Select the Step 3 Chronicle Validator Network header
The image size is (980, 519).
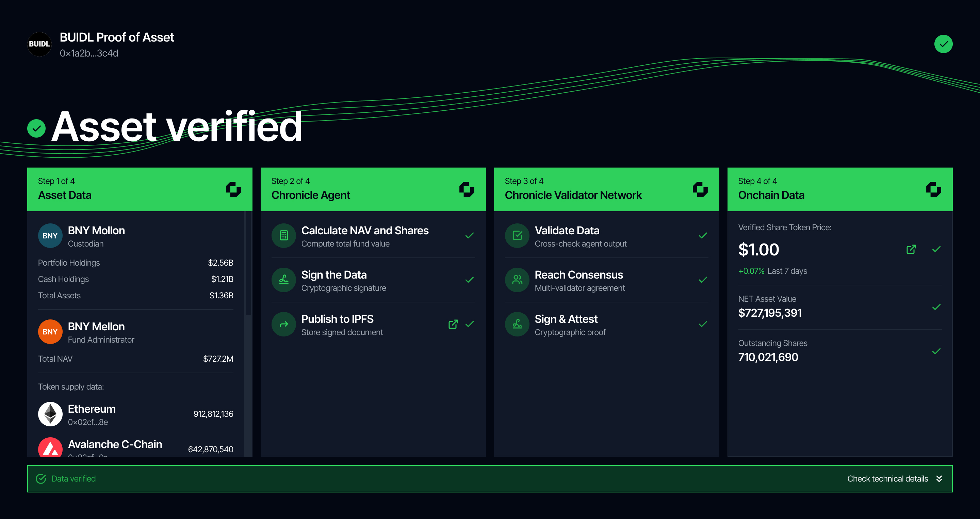606,189
